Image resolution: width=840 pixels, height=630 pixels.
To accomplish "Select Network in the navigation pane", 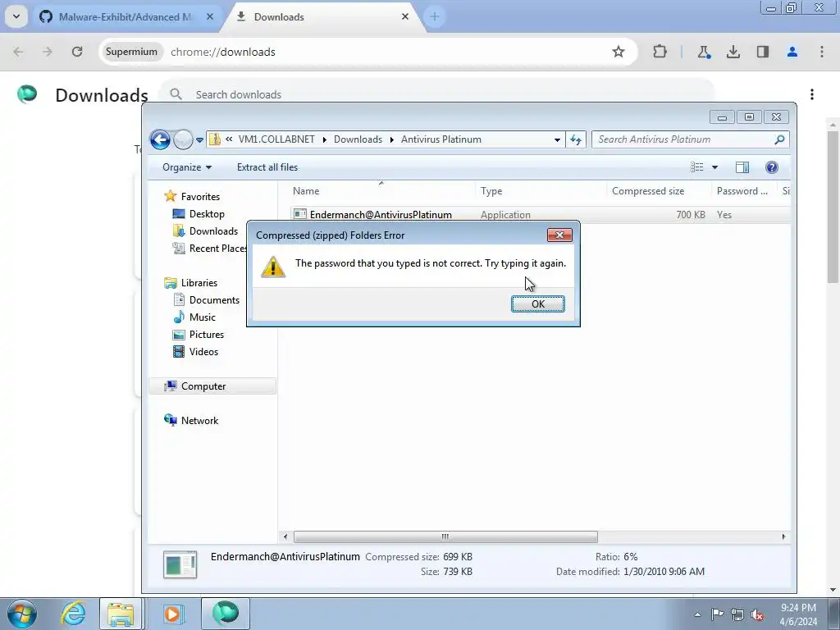I will (x=199, y=421).
